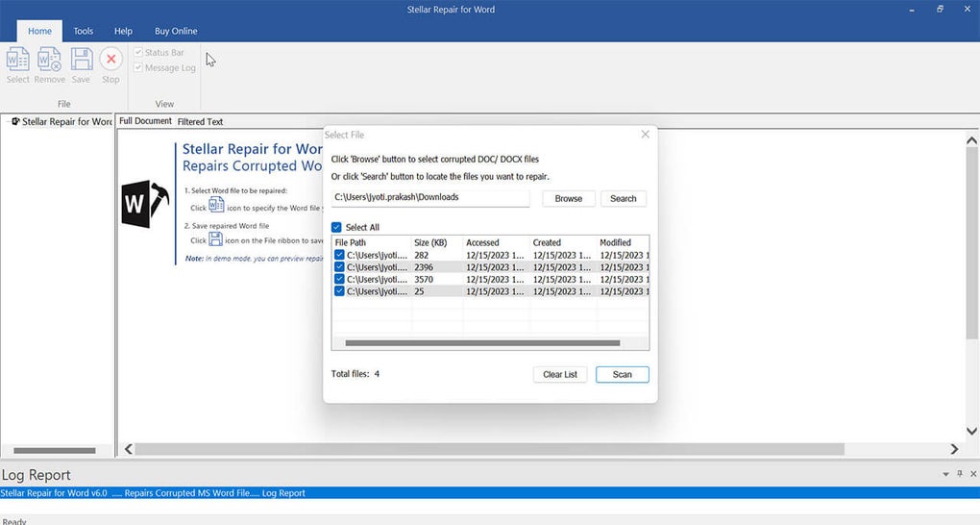Screen dimensions: 980x525
Task: Switch to Filtered Text tab
Action: (x=200, y=121)
